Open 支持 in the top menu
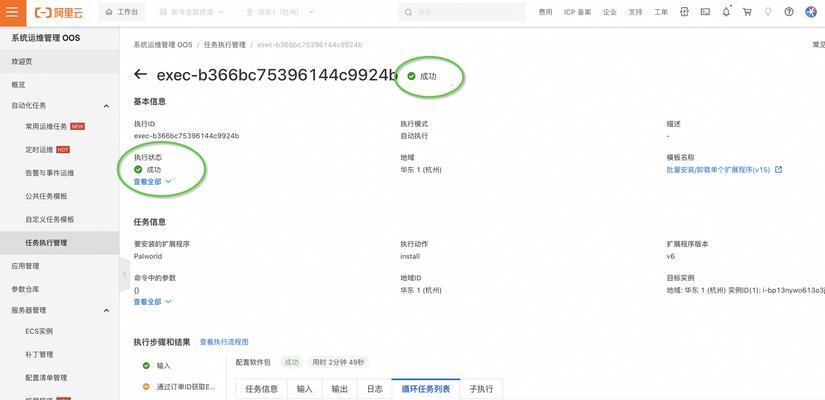Image resolution: width=825 pixels, height=400 pixels. coord(635,12)
